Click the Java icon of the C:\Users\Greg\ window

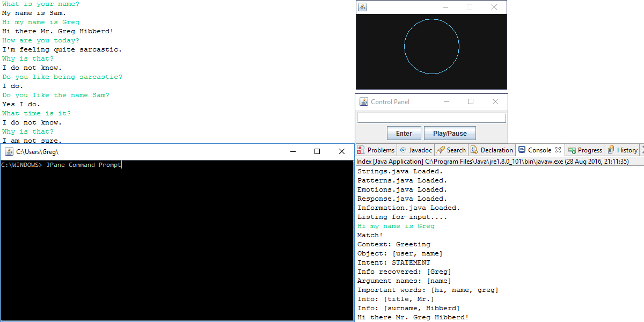9,152
